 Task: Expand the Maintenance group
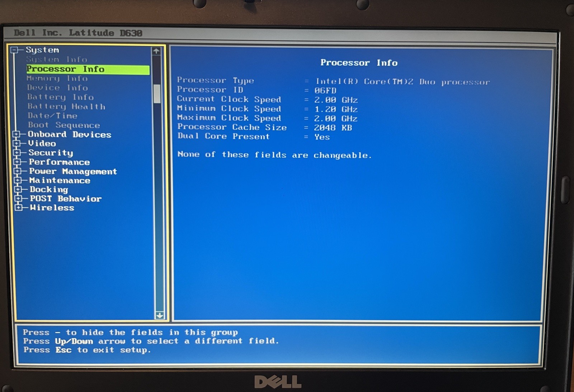[x=18, y=180]
